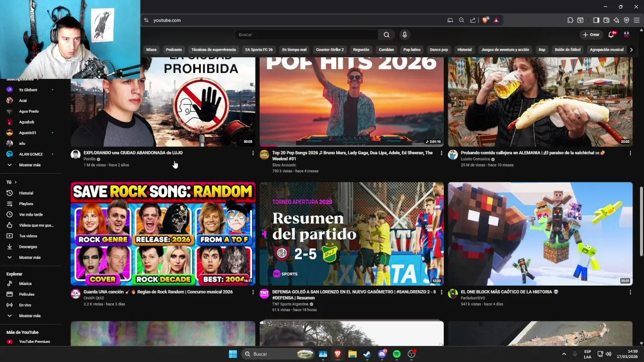
Task: Select the Counter-Strike 2 chip
Action: (330, 50)
